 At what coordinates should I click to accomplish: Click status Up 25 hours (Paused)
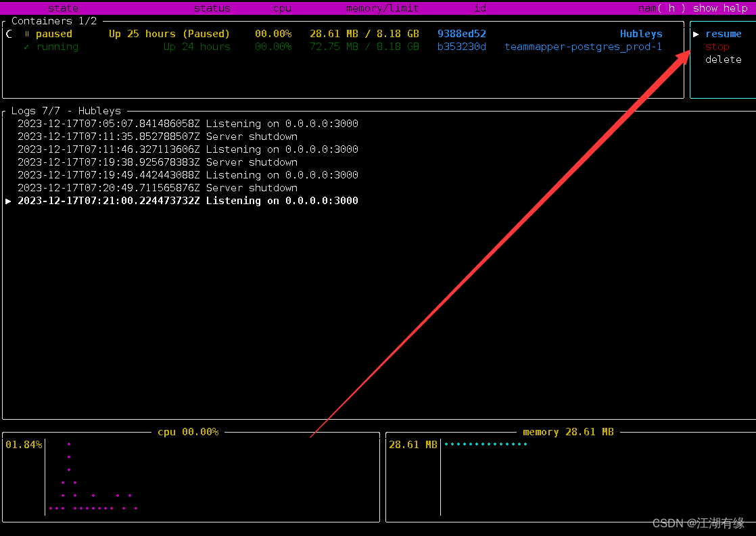pos(169,34)
